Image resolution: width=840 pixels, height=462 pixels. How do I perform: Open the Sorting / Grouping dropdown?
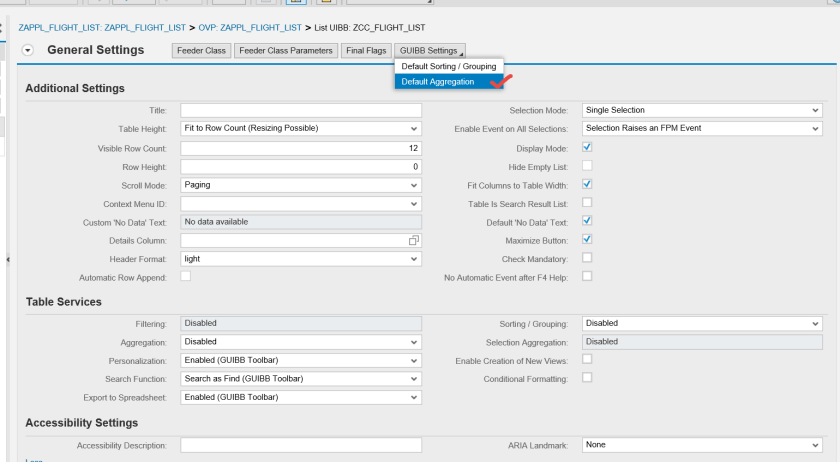click(702, 323)
